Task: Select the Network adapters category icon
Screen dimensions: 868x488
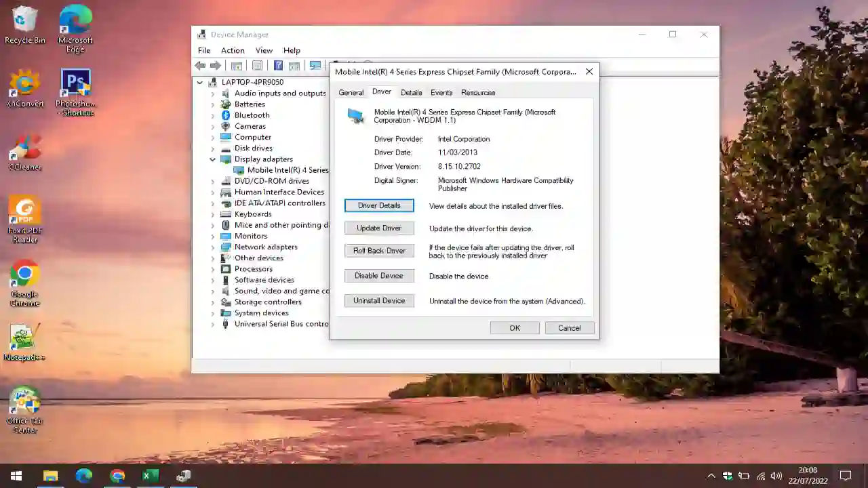Action: coord(226,247)
